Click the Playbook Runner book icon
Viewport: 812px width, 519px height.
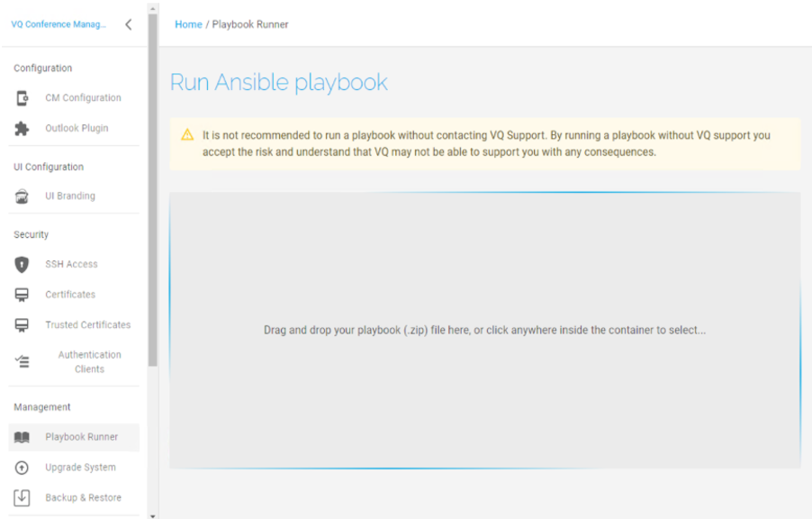tap(22, 437)
